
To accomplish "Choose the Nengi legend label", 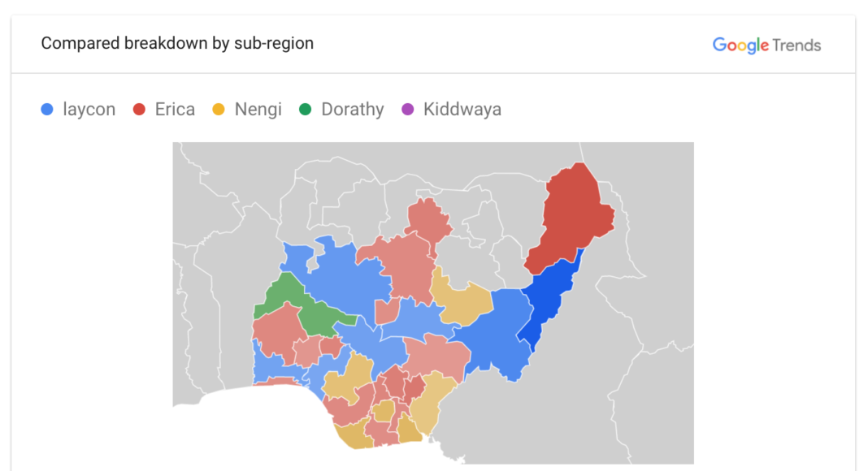I will [x=258, y=110].
